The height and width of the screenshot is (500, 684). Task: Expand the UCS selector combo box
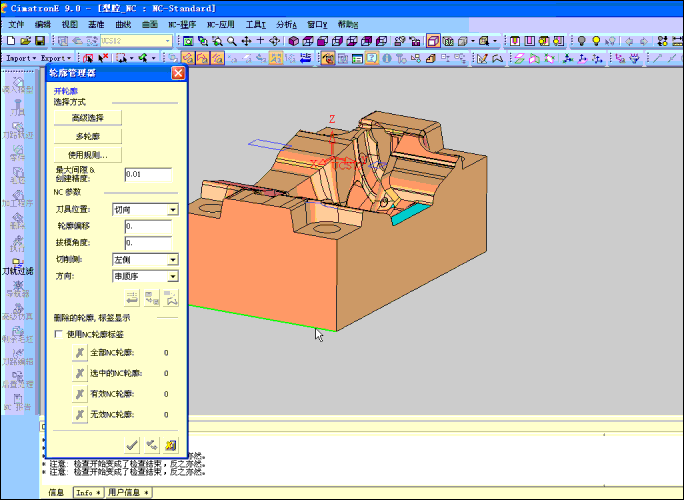[x=168, y=41]
